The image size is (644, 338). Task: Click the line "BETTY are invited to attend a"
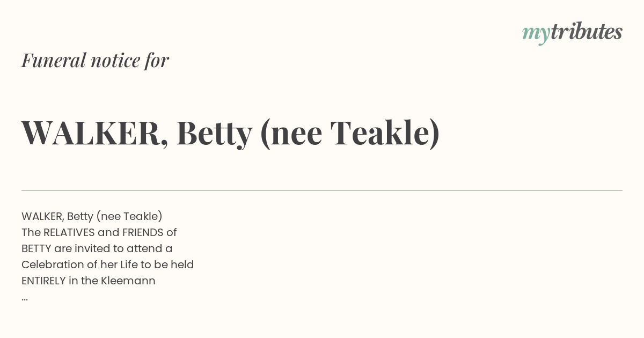(97, 248)
